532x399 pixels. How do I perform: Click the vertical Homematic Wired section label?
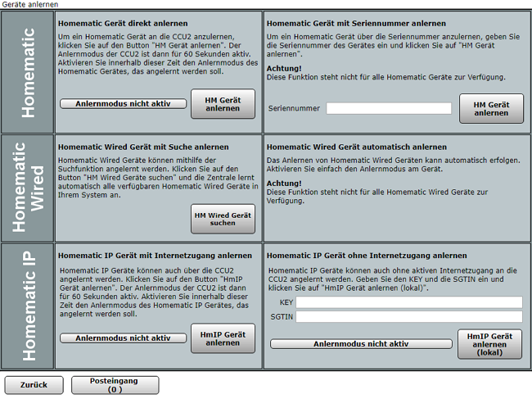pos(27,188)
